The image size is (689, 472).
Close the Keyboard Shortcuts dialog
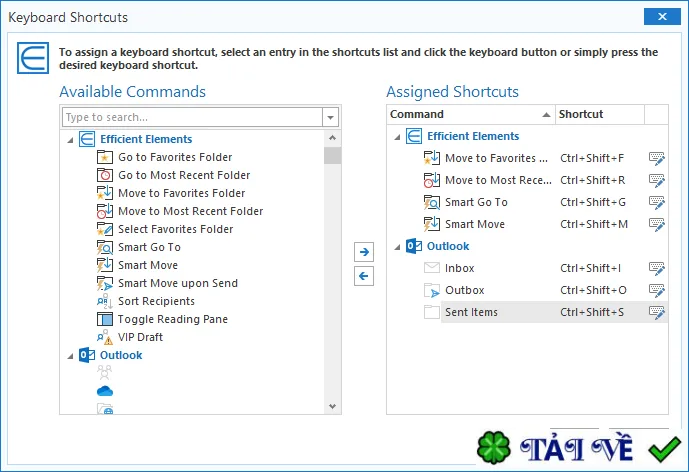662,17
